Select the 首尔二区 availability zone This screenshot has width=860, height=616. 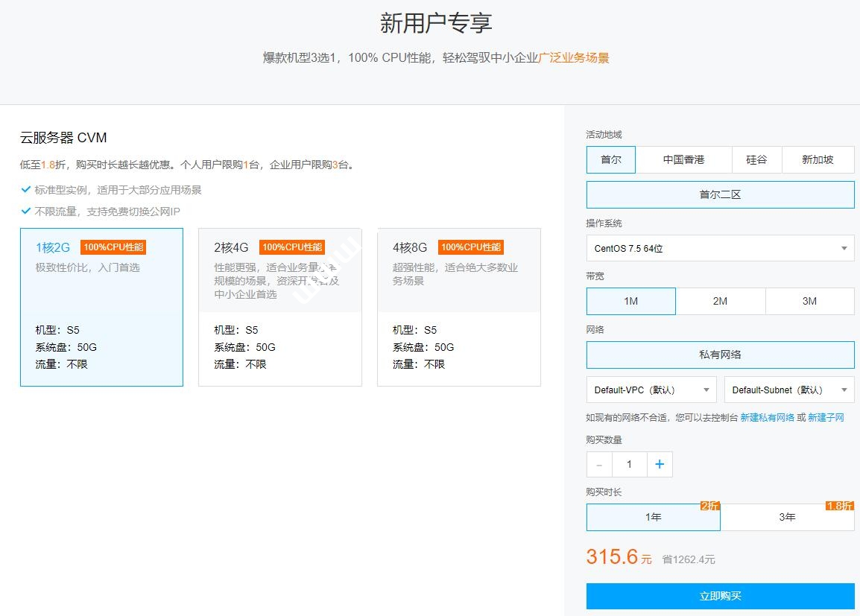click(x=720, y=194)
